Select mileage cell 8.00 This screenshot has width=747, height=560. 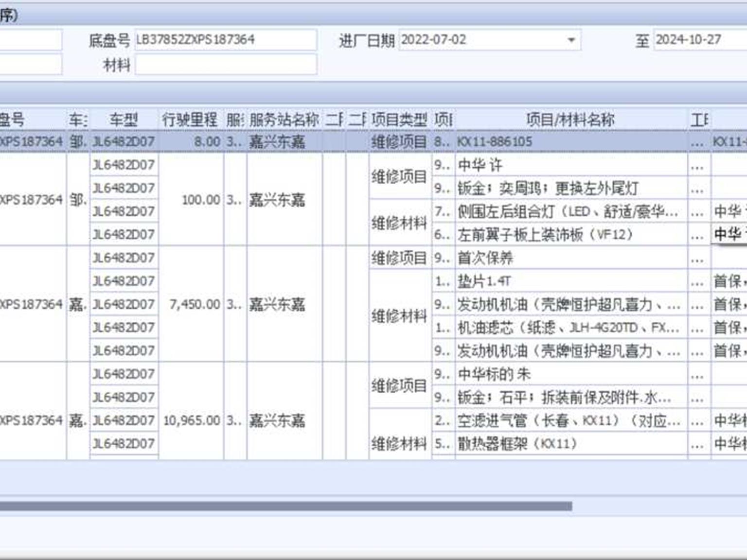[191, 142]
